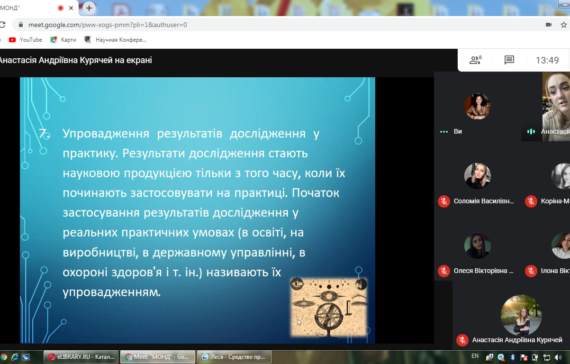This screenshot has height=364, width=570.
Task: Select the Ви participant avatar
Action: [478, 106]
